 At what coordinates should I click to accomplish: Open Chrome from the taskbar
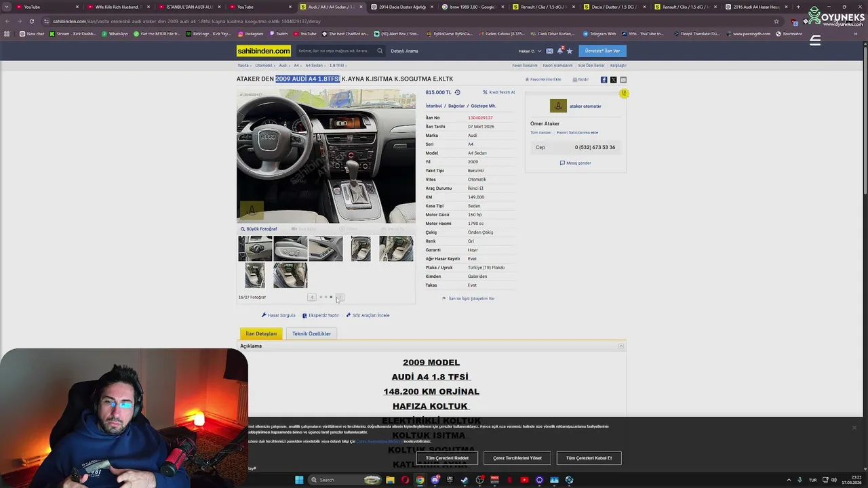(420, 480)
